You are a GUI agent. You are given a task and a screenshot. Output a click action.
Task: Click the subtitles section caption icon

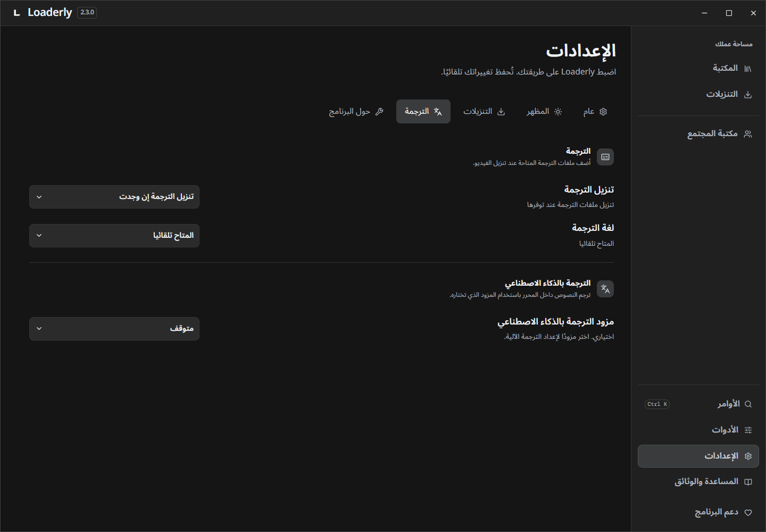pyautogui.click(x=605, y=157)
